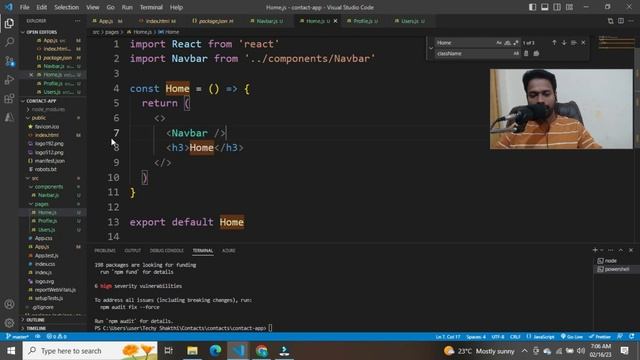Toggle Preserve Case in replace box
This screenshot has height=360, width=640.
[x=516, y=53]
